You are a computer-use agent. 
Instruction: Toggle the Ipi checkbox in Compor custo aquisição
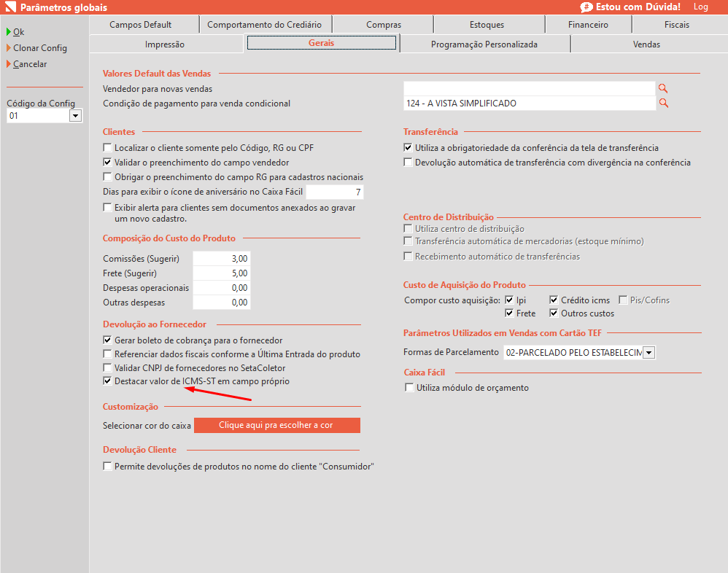(509, 300)
